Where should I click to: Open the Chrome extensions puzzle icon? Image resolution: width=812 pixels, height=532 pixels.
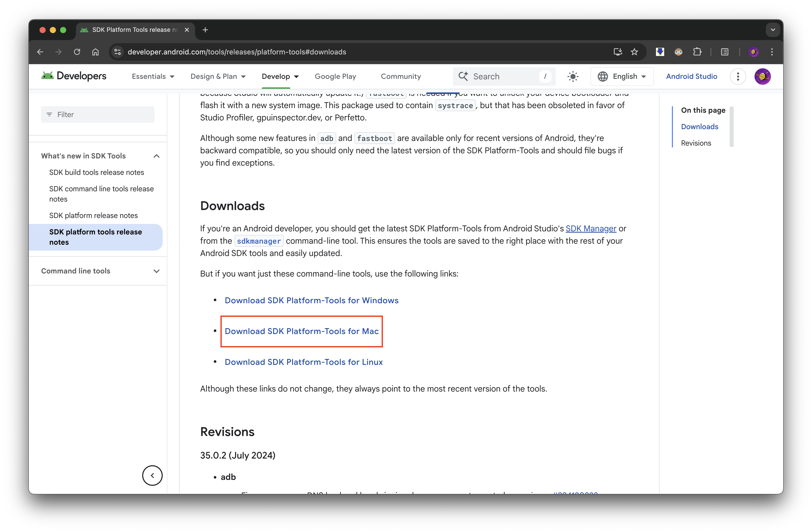[x=697, y=52]
